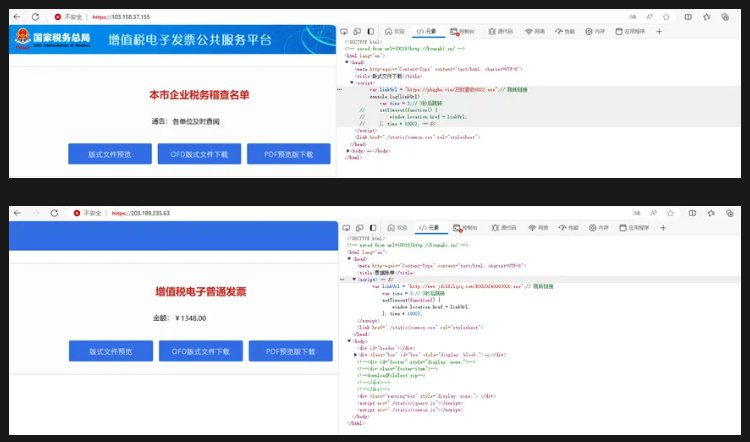Collapse the body node in bottom DevTools
The width and height of the screenshot is (750, 442).
pos(350,341)
